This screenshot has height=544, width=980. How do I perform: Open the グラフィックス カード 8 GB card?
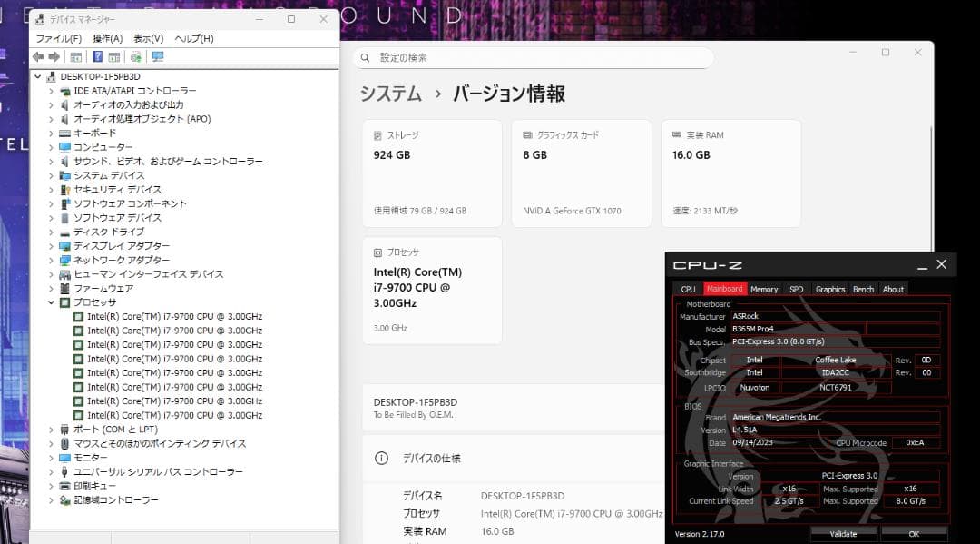582,173
